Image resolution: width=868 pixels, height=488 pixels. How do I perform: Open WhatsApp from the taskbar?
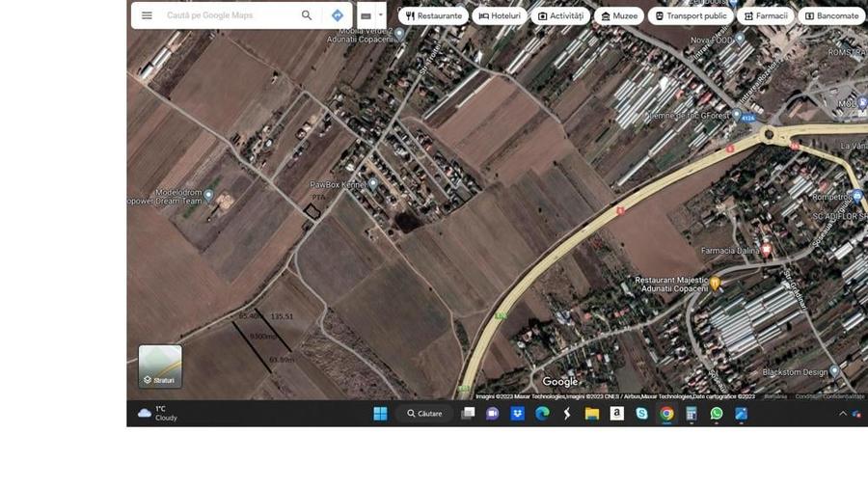point(717,414)
